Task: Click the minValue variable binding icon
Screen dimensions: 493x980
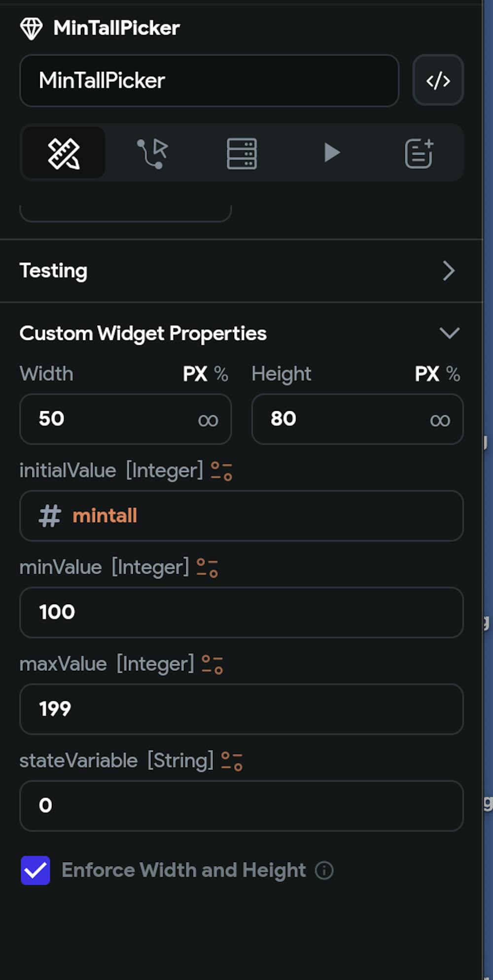Action: [207, 568]
